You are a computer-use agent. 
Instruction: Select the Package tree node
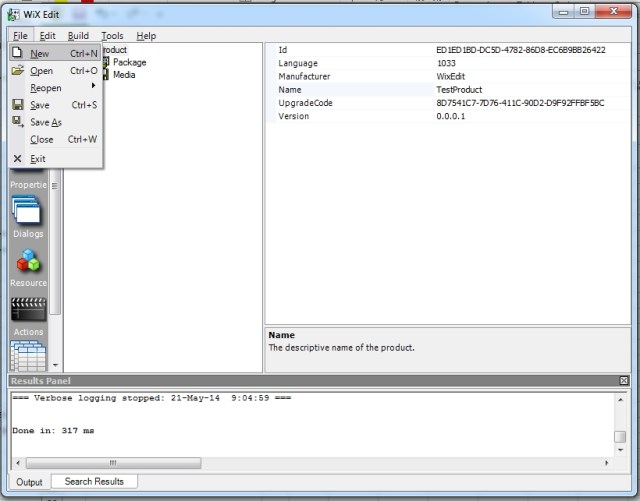tap(129, 62)
